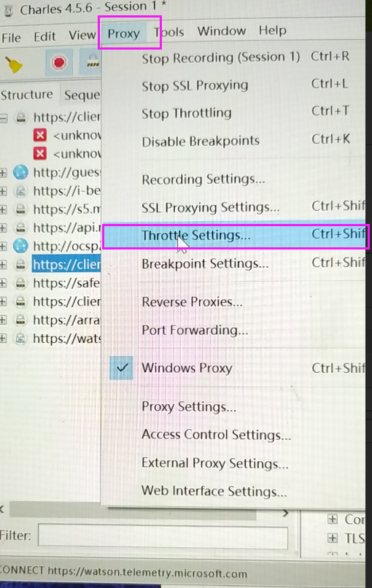This screenshot has width=372, height=588.
Task: Click the yellow broom clear session icon
Action: [14, 64]
